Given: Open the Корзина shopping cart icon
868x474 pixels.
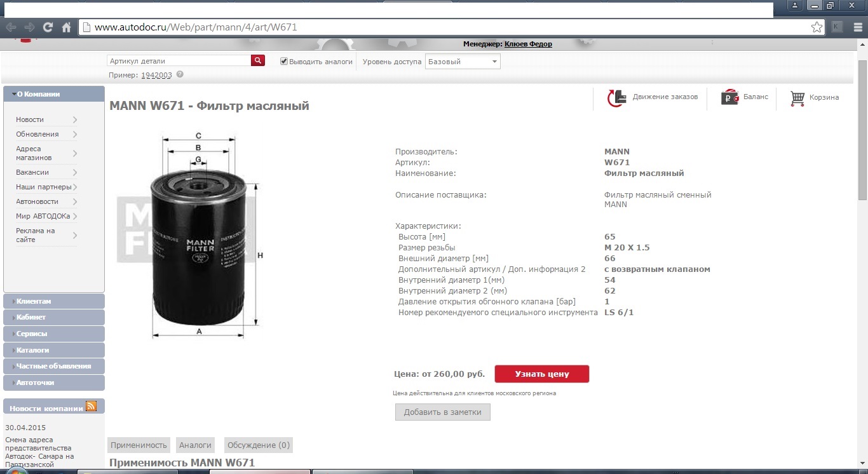Looking at the screenshot, I should 797,98.
